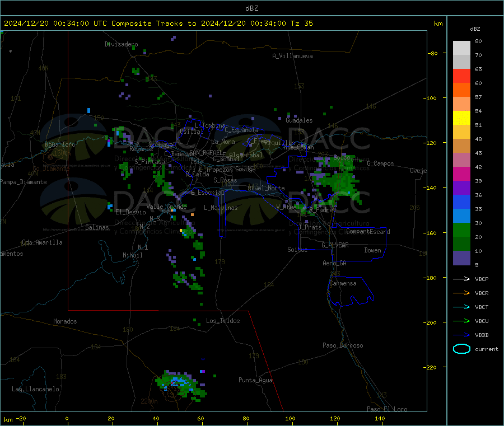The width and height of the screenshot is (504, 426).
Task: Click the -200 km axis tick label
Action: point(430,322)
